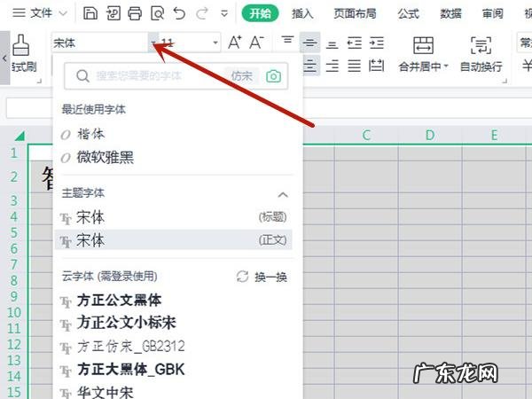Switch to the 页面布局 ribbon tab

pos(355,13)
